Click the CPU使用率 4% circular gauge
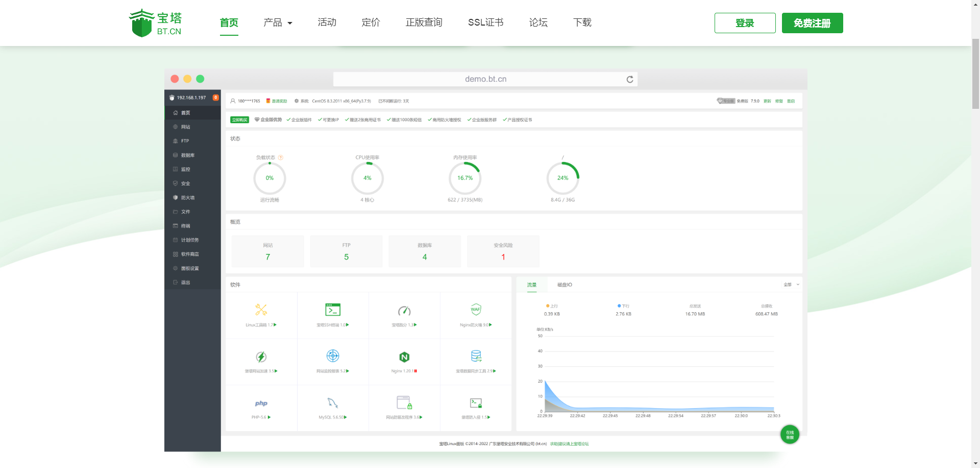Viewport: 980px width, 468px height. tap(367, 178)
